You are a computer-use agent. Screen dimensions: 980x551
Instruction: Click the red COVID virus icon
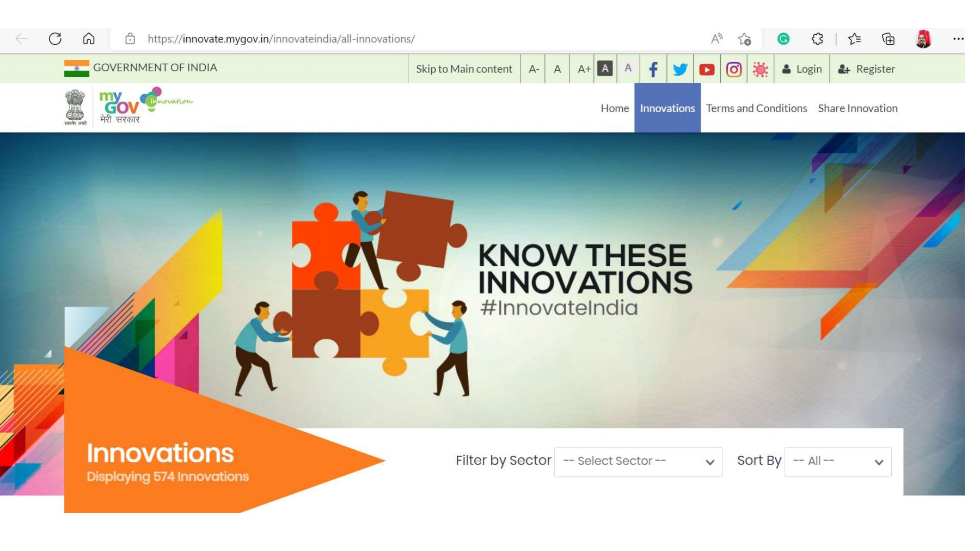coord(760,69)
